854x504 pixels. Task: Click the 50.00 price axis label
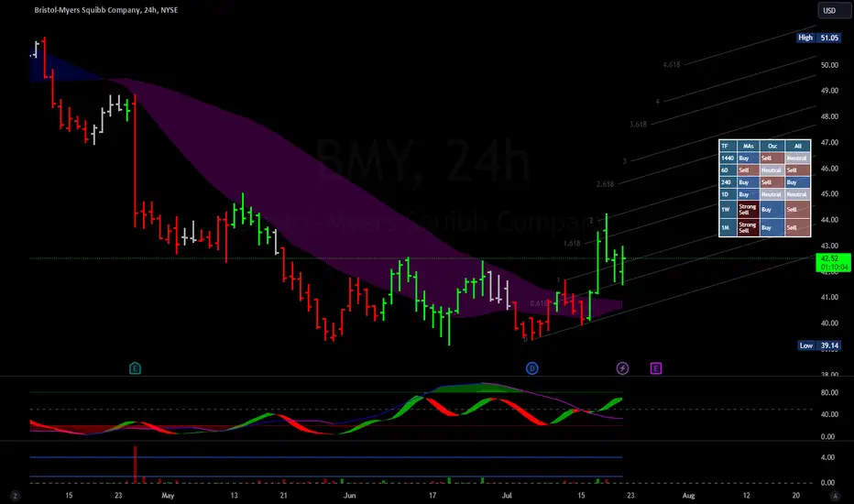coord(829,65)
